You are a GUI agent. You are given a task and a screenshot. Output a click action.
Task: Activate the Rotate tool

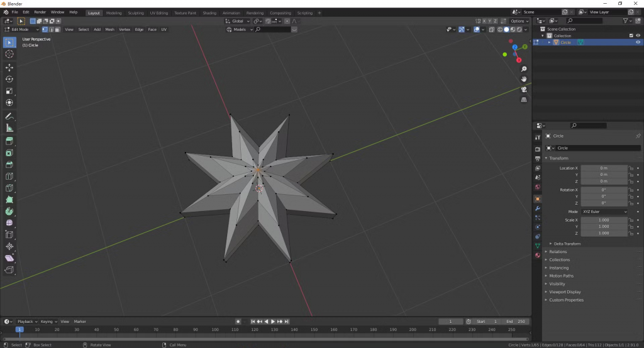9,79
